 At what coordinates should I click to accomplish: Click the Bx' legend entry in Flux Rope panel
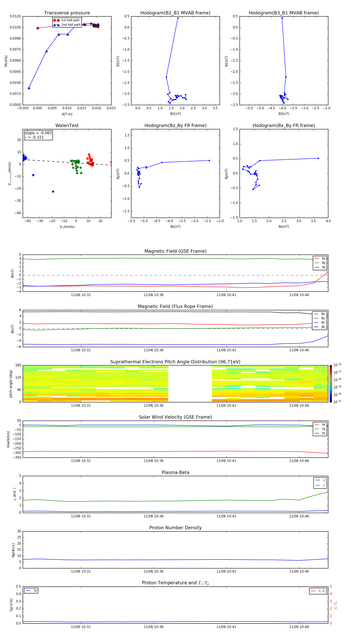tap(320, 314)
